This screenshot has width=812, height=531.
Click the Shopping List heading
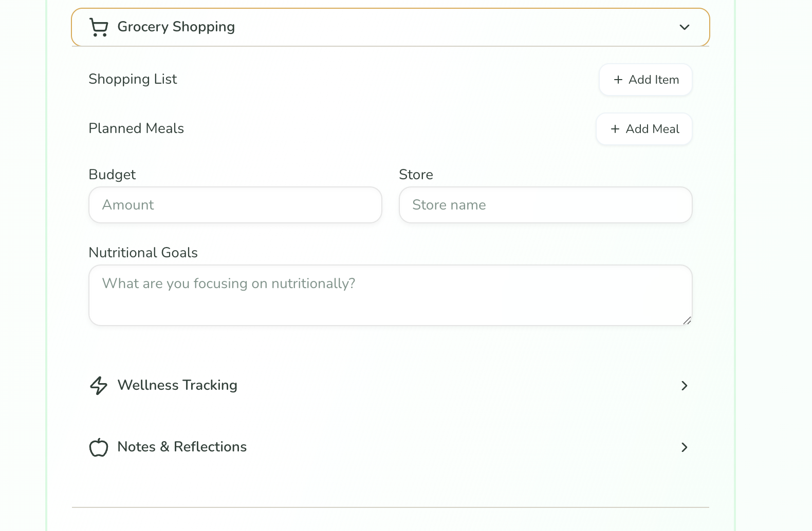click(x=133, y=79)
